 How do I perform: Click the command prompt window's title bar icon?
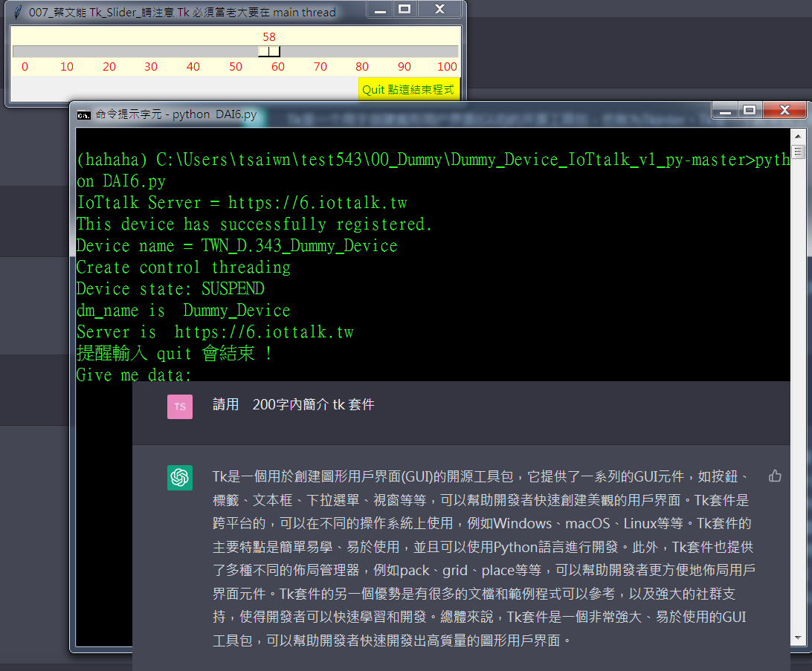pyautogui.click(x=84, y=114)
